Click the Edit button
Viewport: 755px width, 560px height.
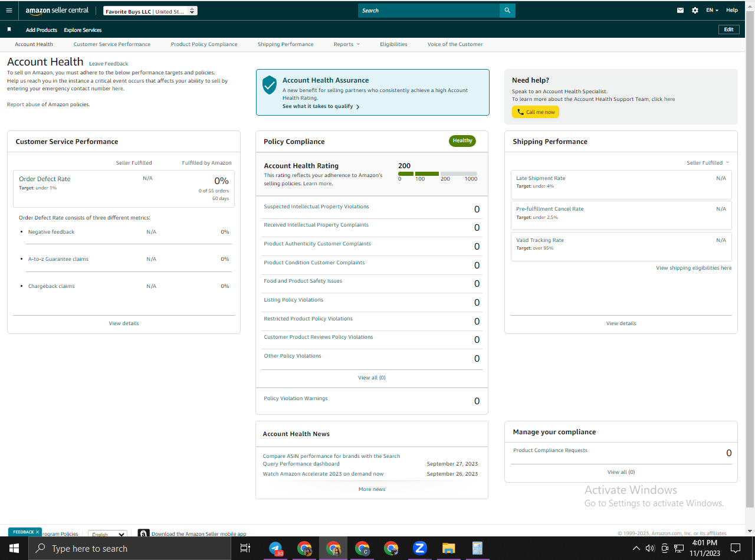click(x=729, y=30)
